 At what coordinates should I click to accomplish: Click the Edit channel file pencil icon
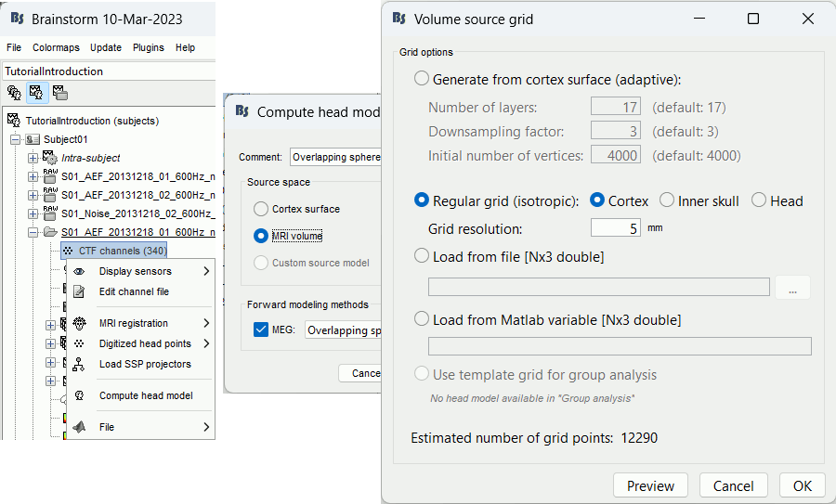pyautogui.click(x=79, y=291)
